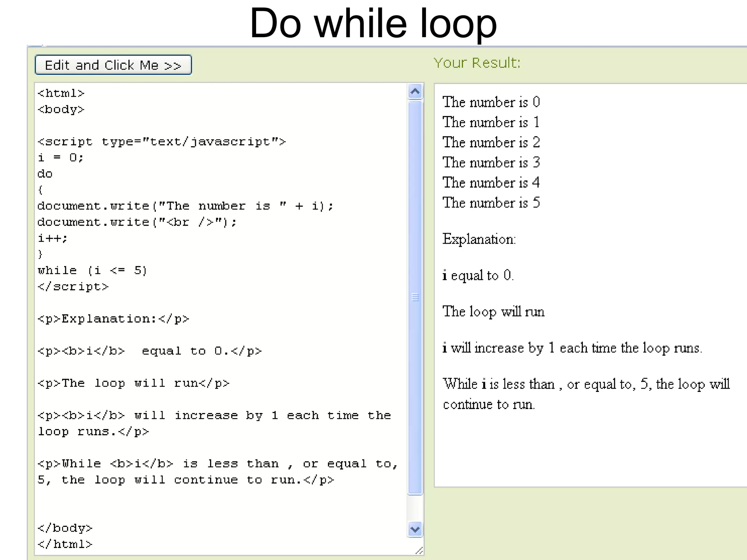This screenshot has height=560, width=747.
Task: Click the 'do' keyword line in code
Action: 45,174
